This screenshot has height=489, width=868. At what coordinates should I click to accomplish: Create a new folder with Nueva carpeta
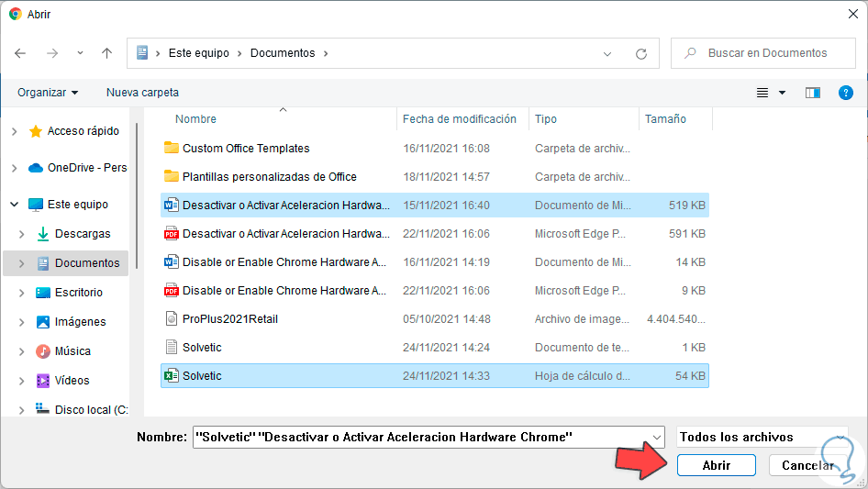click(x=142, y=93)
